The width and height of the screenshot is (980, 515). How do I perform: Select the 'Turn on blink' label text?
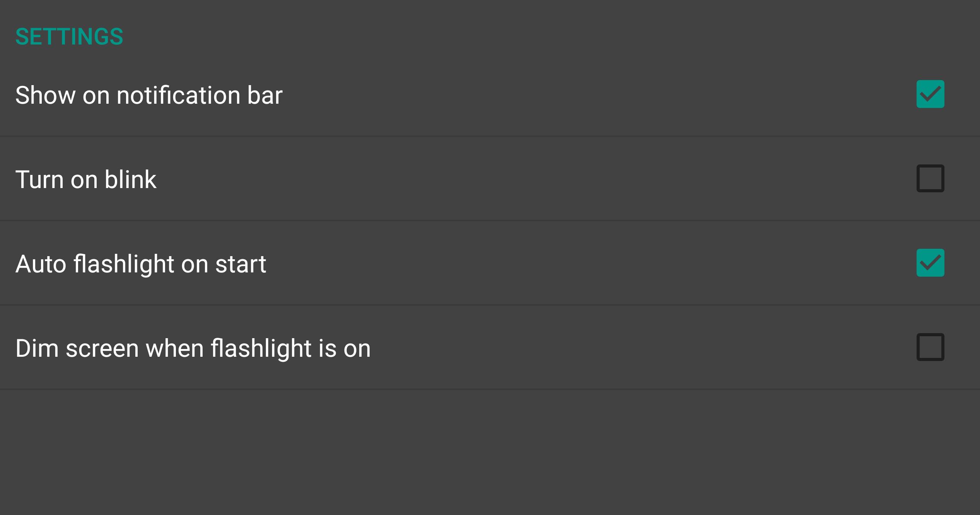[x=86, y=180]
